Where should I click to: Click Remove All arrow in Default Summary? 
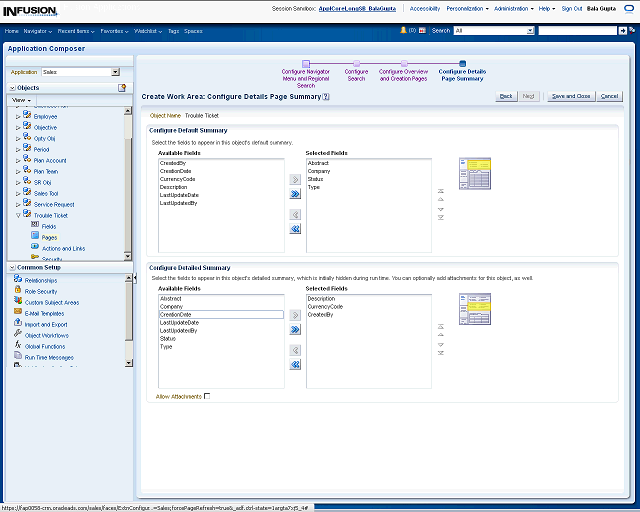point(295,229)
